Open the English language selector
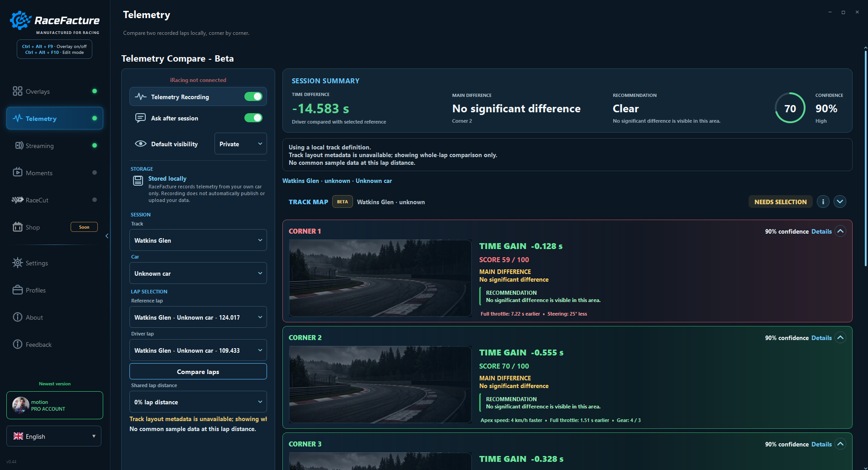Viewport: 868px width, 470px height. coord(54,436)
